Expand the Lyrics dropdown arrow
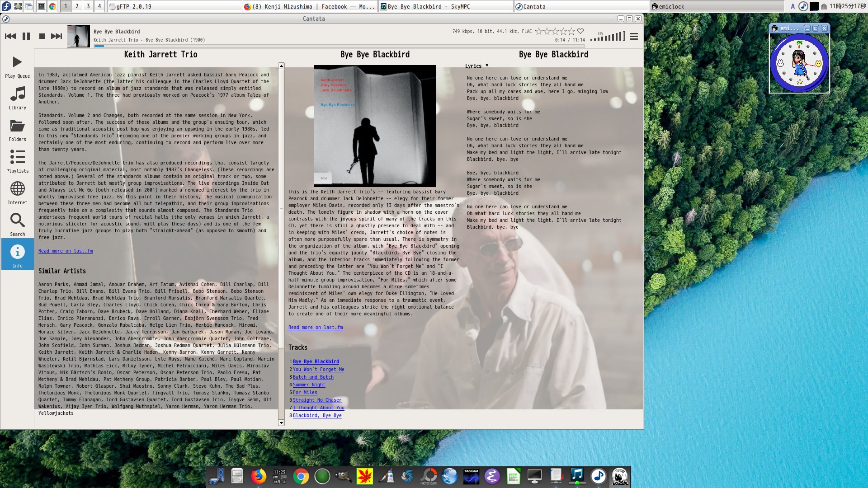 pos(487,66)
